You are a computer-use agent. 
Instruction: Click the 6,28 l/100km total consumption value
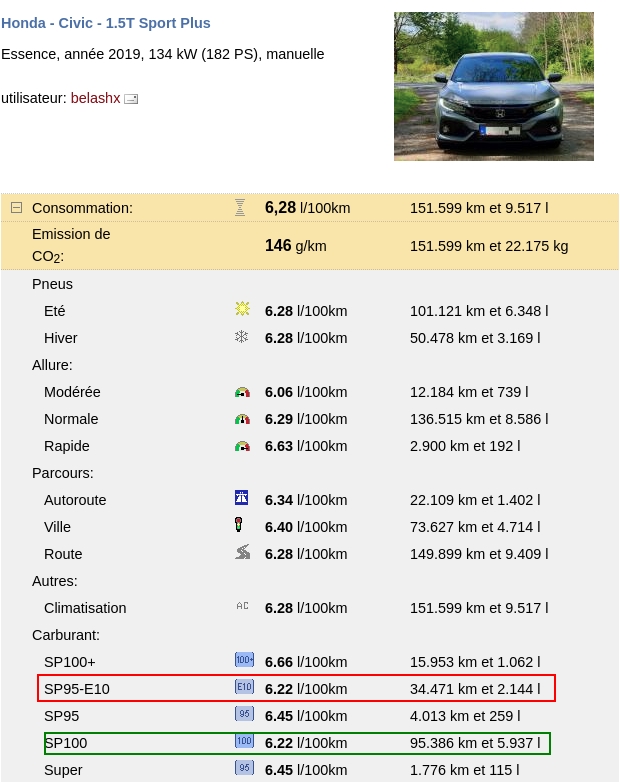[307, 208]
